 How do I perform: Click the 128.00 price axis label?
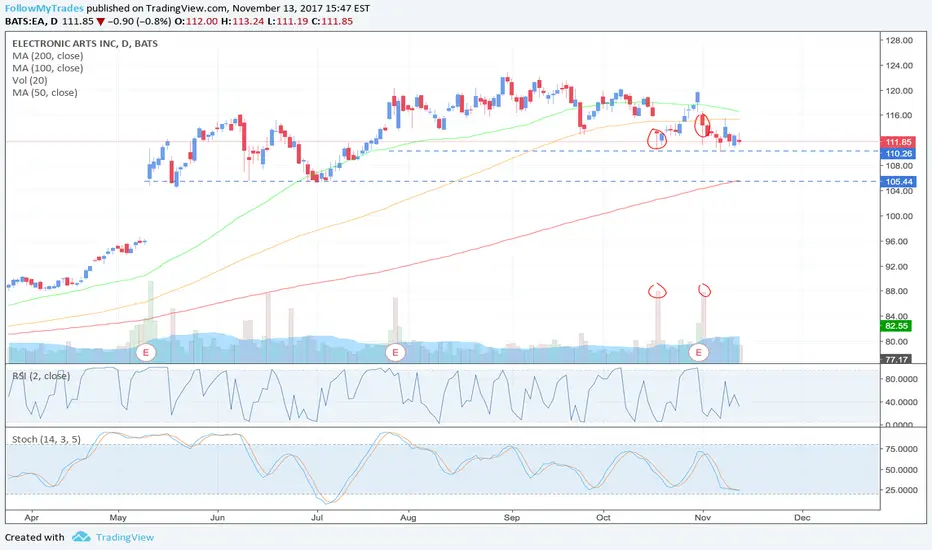[899, 40]
